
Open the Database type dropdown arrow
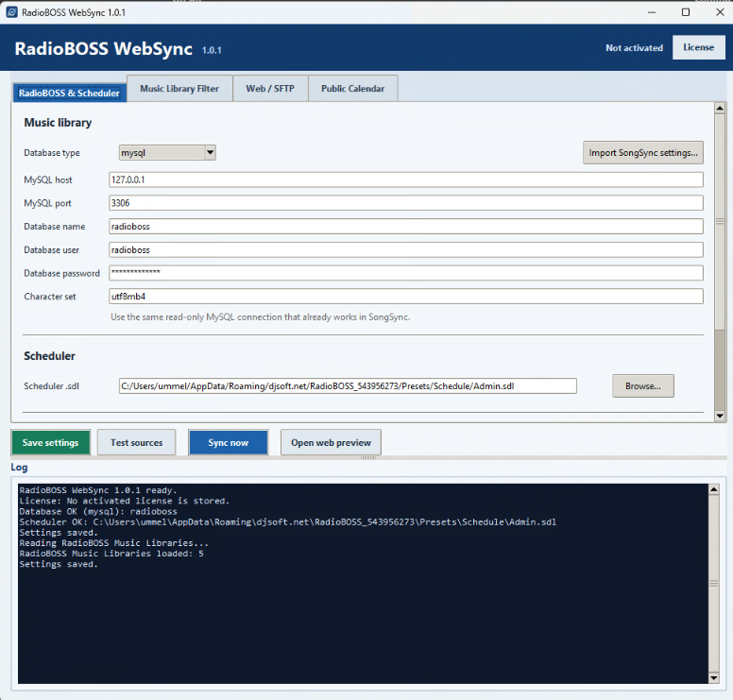click(210, 152)
